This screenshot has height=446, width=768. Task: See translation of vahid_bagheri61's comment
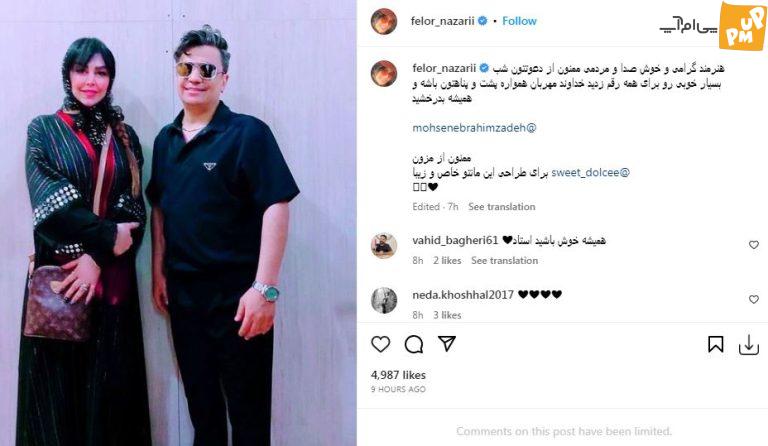click(x=504, y=260)
